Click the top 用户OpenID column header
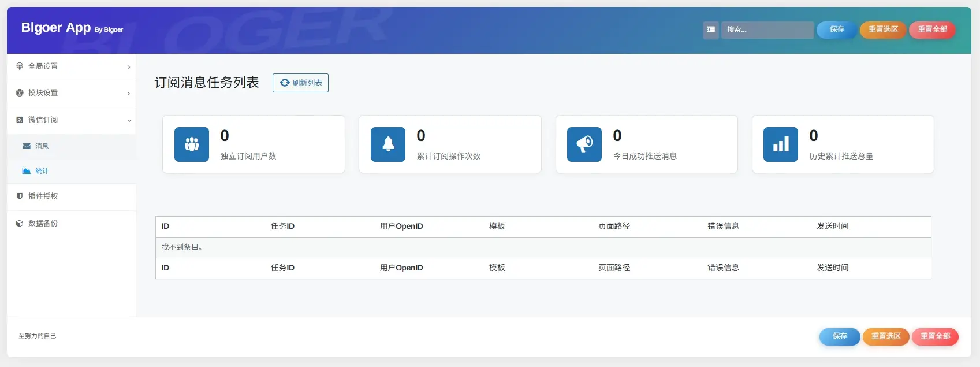This screenshot has width=980, height=367. tap(401, 227)
